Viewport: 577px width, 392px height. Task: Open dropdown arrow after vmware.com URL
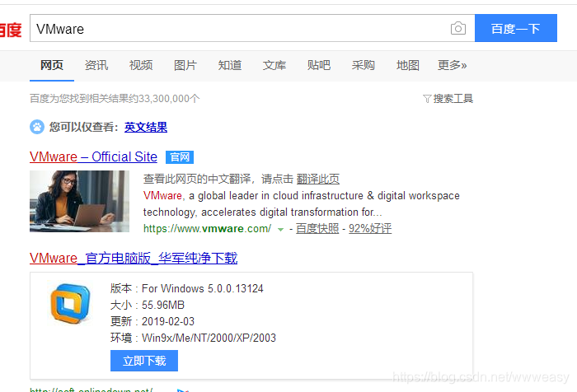(x=280, y=230)
